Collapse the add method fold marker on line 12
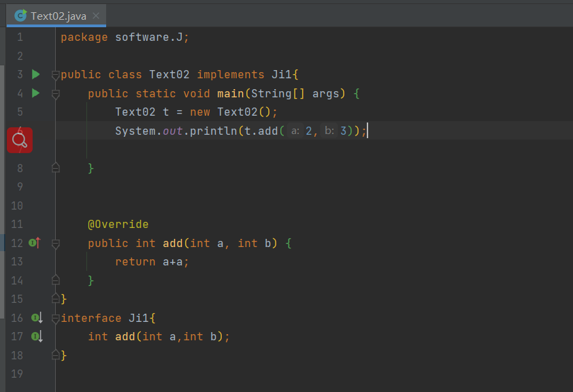 point(56,244)
